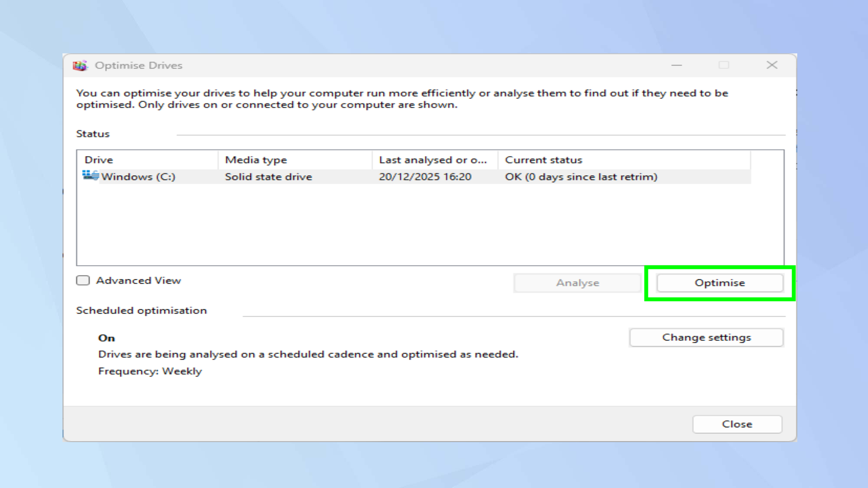Click the Solid state drive media type text
Viewport: 868px width, 488px height.
[x=268, y=176]
